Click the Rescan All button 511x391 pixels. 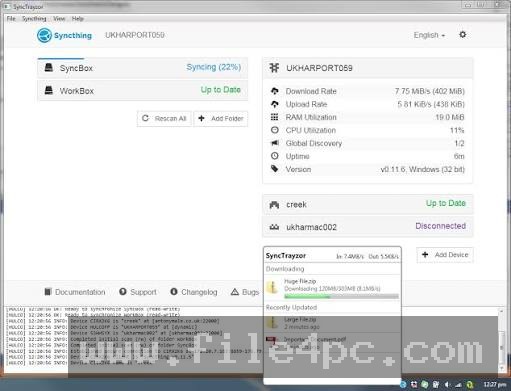point(164,118)
